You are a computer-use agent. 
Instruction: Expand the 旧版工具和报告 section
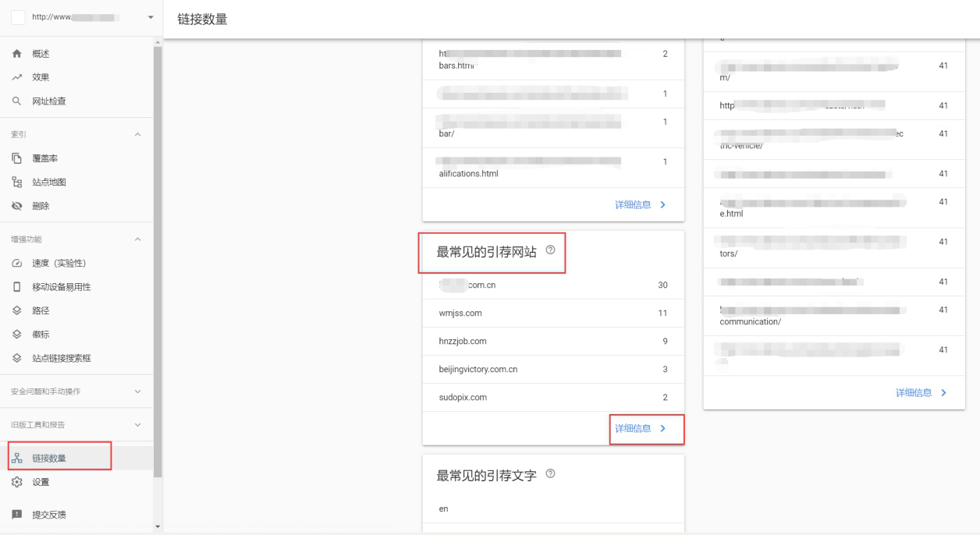[x=138, y=424]
